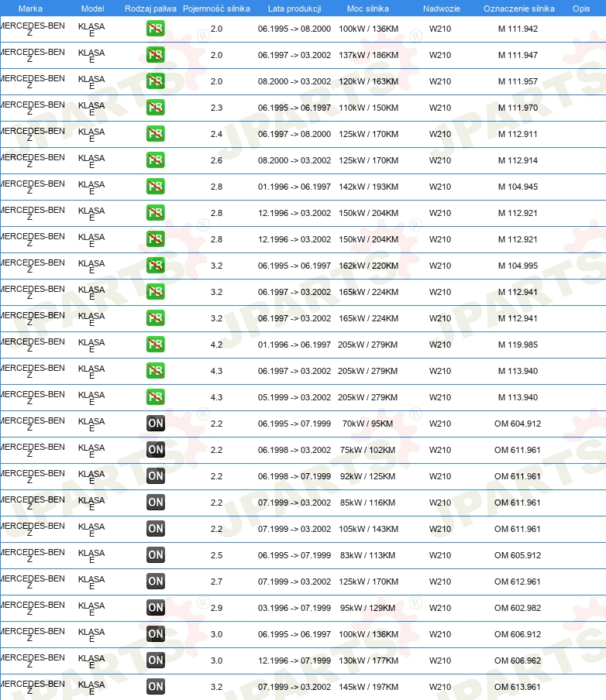Image resolution: width=606 pixels, height=700 pixels.
Task: Select engine code OM 612.961
Action: (518, 582)
